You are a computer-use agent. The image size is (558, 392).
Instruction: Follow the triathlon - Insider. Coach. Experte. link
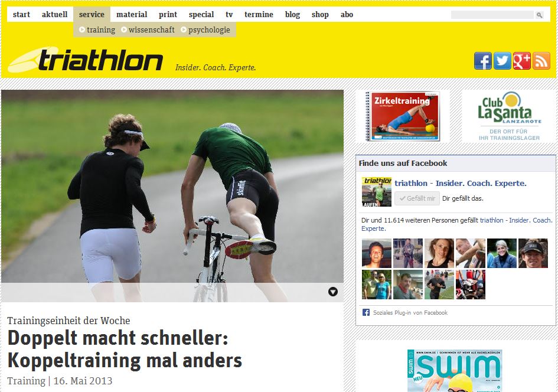pyautogui.click(x=460, y=183)
